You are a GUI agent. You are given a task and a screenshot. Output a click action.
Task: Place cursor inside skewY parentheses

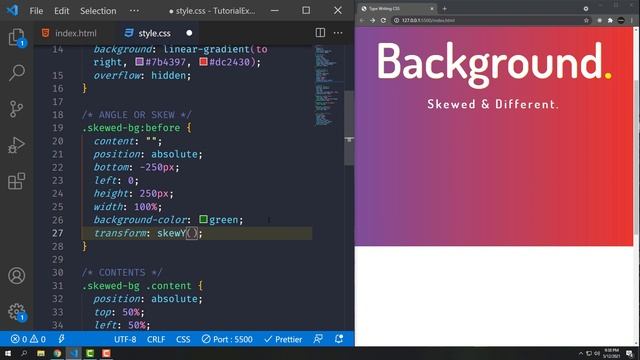click(x=192, y=233)
